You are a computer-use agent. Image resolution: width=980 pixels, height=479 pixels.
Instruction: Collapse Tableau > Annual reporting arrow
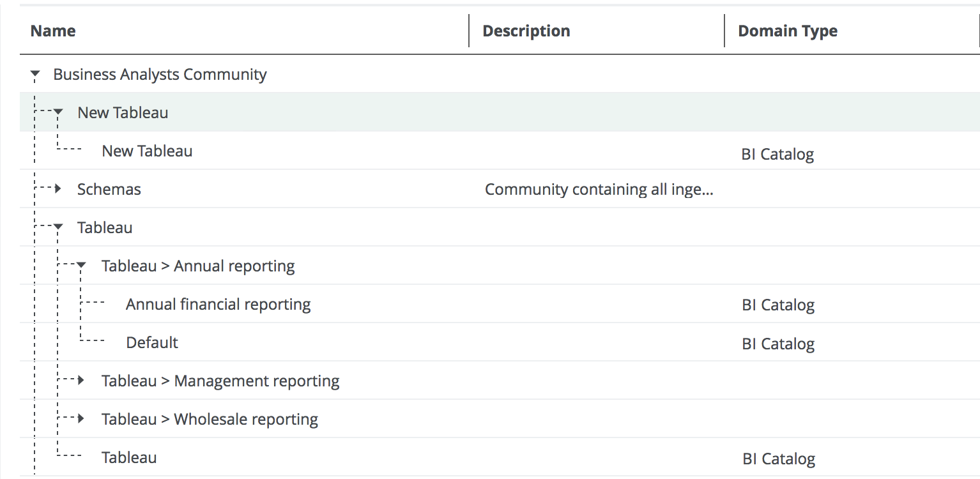point(82,266)
